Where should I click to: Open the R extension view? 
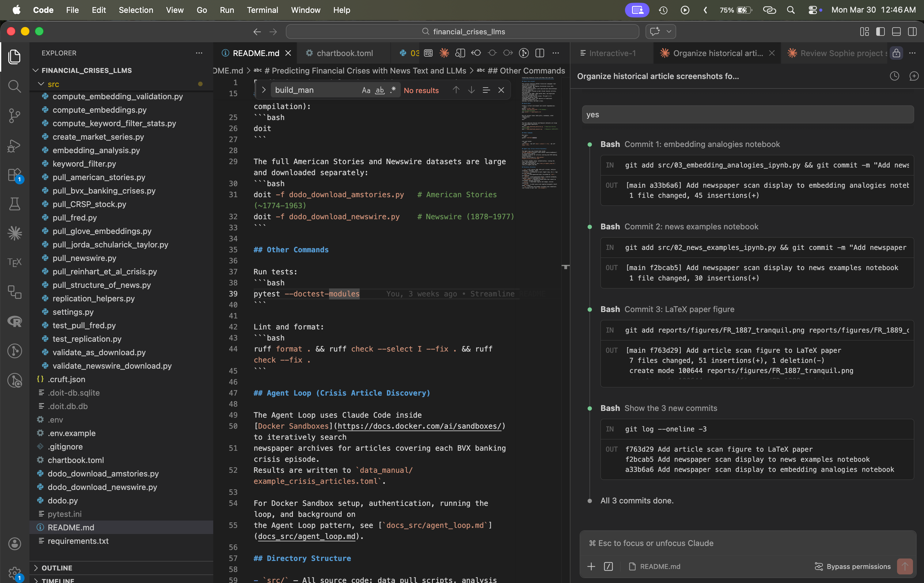(15, 322)
